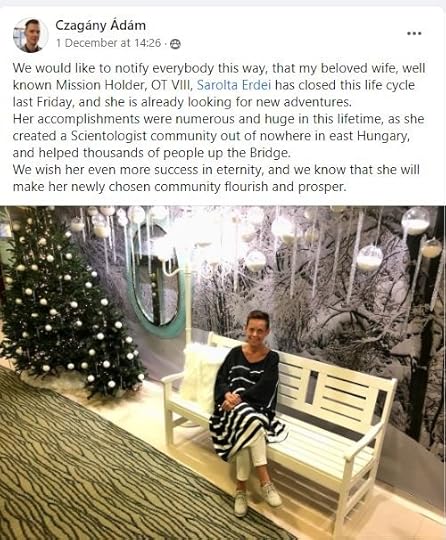The image size is (446, 540).
Task: Click the word 'Scientologist' in the post
Action: (109, 136)
